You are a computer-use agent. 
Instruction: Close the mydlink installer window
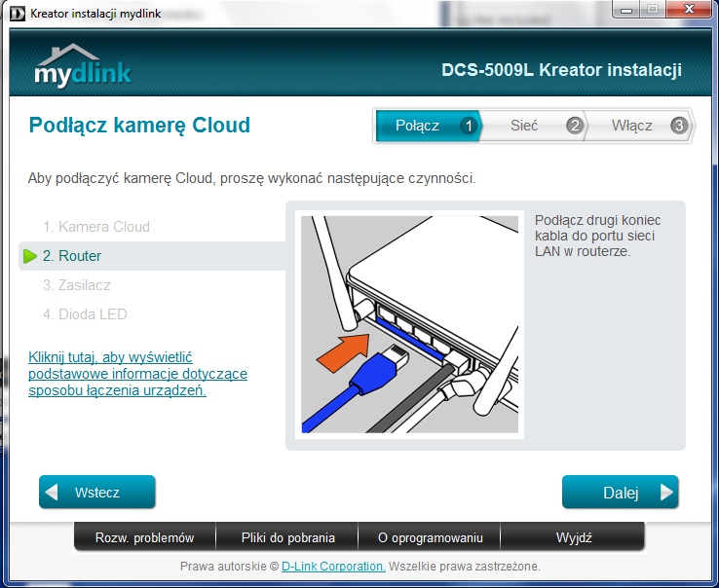[688, 9]
